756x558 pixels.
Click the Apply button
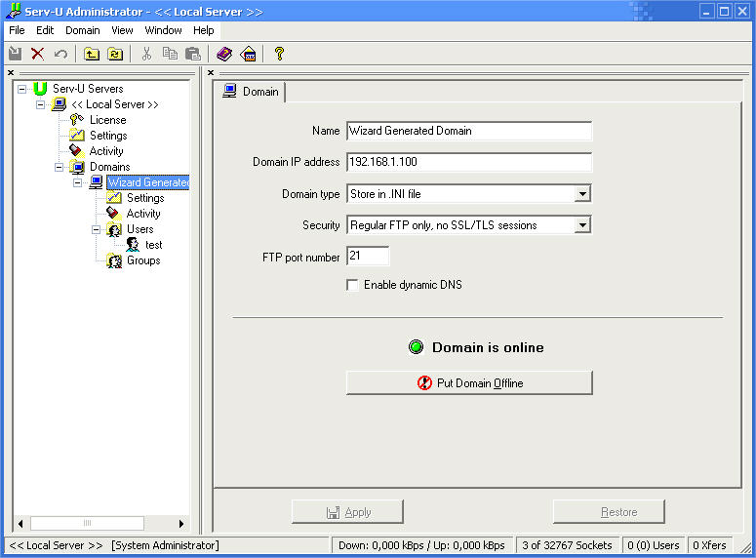(x=347, y=512)
